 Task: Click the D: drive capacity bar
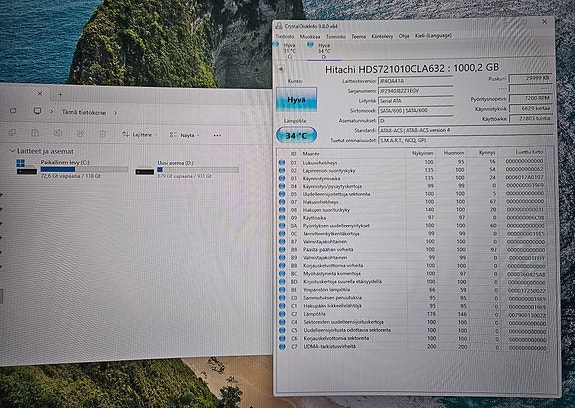click(198, 169)
